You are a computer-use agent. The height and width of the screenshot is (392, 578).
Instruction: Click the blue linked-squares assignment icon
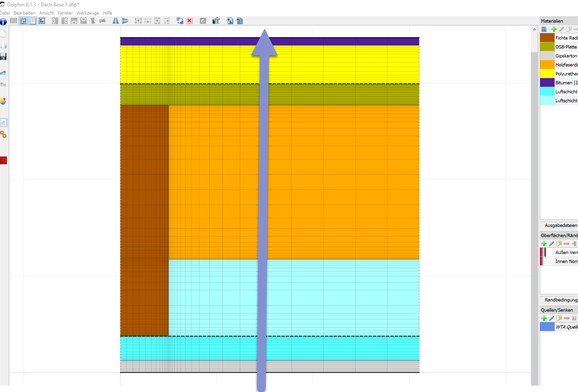[180, 21]
